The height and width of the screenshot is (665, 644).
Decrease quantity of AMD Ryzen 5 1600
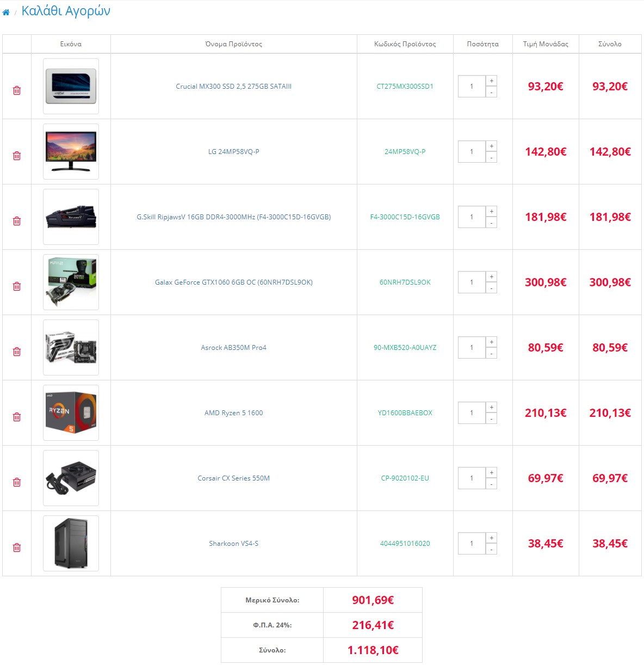(492, 418)
